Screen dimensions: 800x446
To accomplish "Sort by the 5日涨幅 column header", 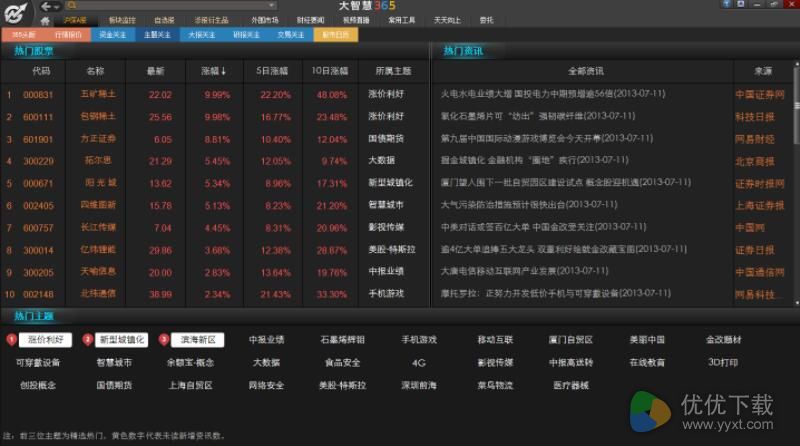I will pyautogui.click(x=272, y=71).
